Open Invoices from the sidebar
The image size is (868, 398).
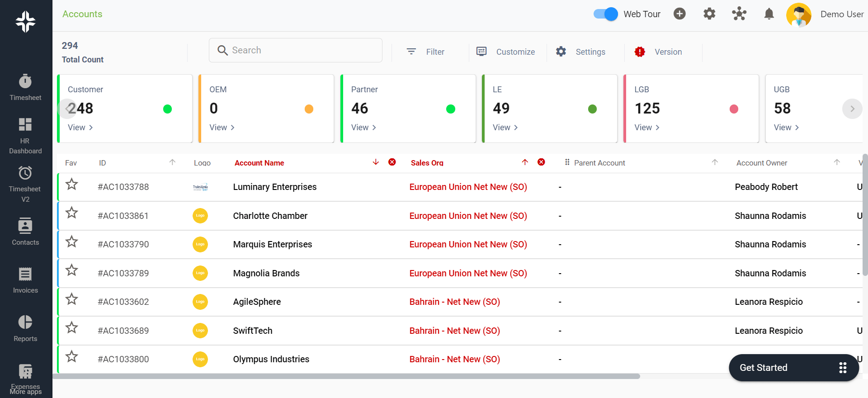(25, 280)
